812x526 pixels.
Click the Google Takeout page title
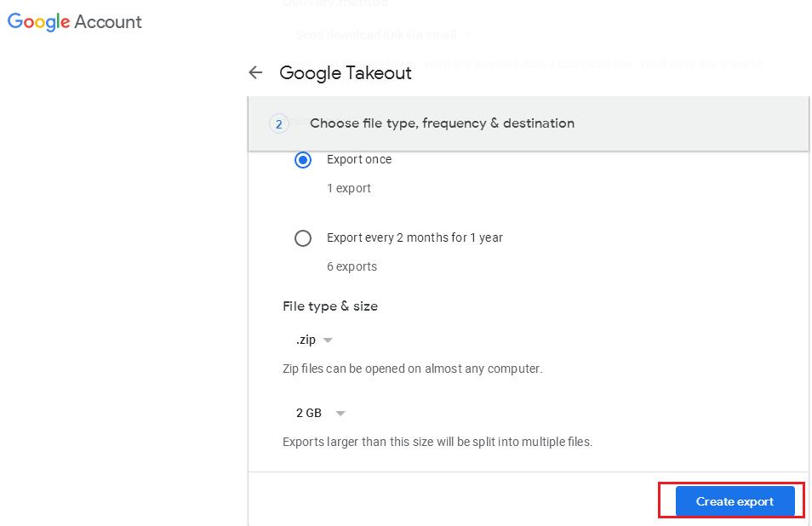[x=346, y=73]
